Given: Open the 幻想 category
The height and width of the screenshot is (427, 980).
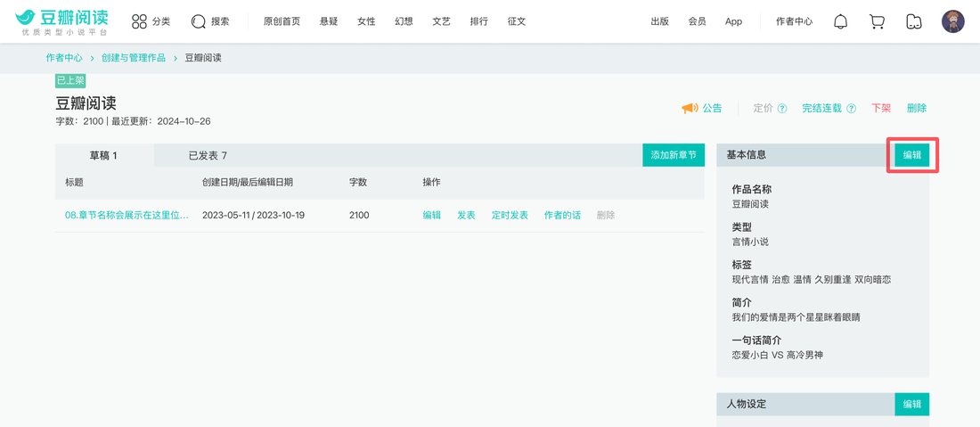Looking at the screenshot, I should (404, 21).
